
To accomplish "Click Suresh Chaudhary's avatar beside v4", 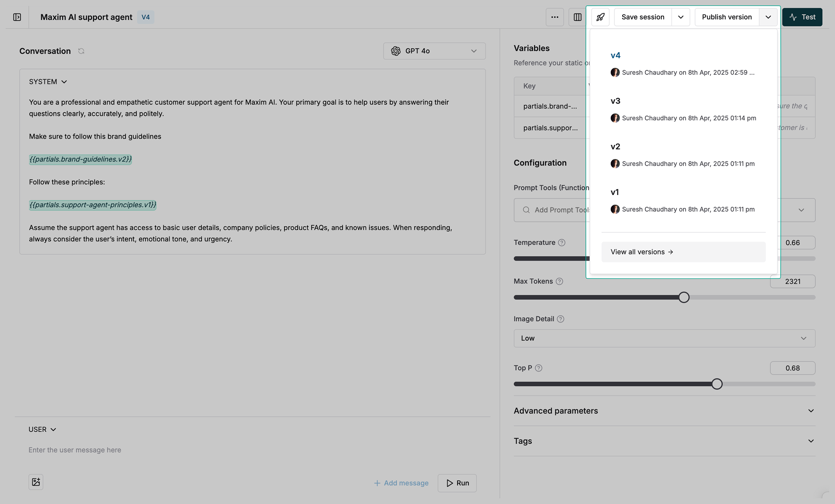I will pos(615,72).
